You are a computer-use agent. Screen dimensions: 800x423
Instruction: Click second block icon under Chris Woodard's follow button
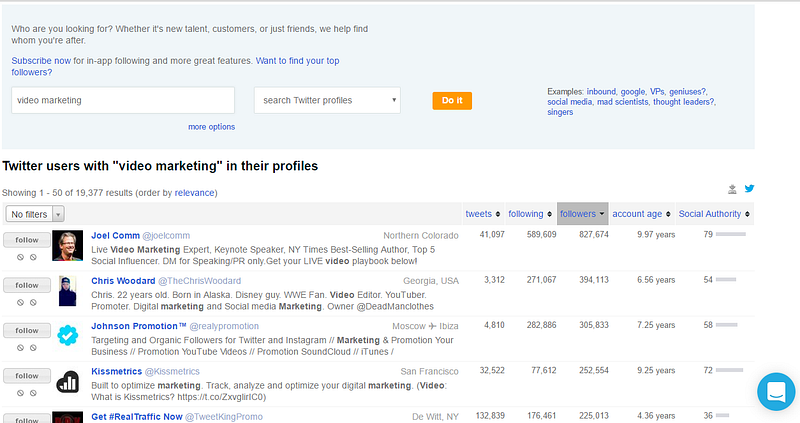[x=33, y=303]
